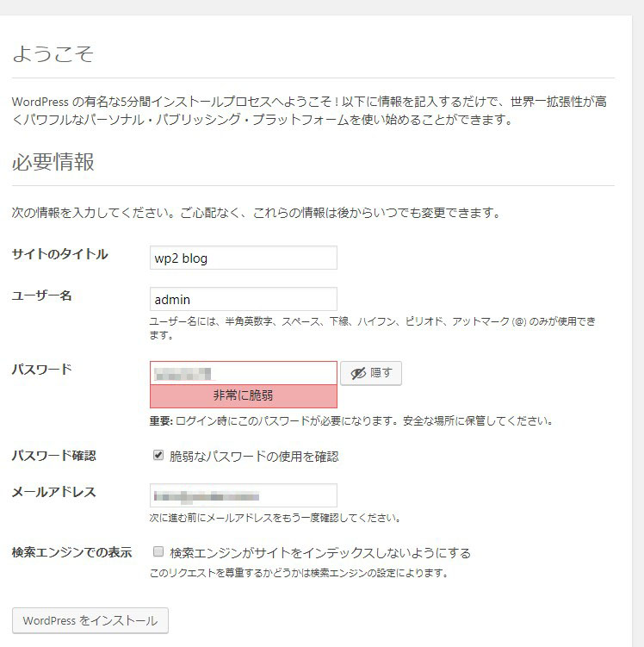The height and width of the screenshot is (647, 644).
Task: Click the email address input field
Action: 244,495
